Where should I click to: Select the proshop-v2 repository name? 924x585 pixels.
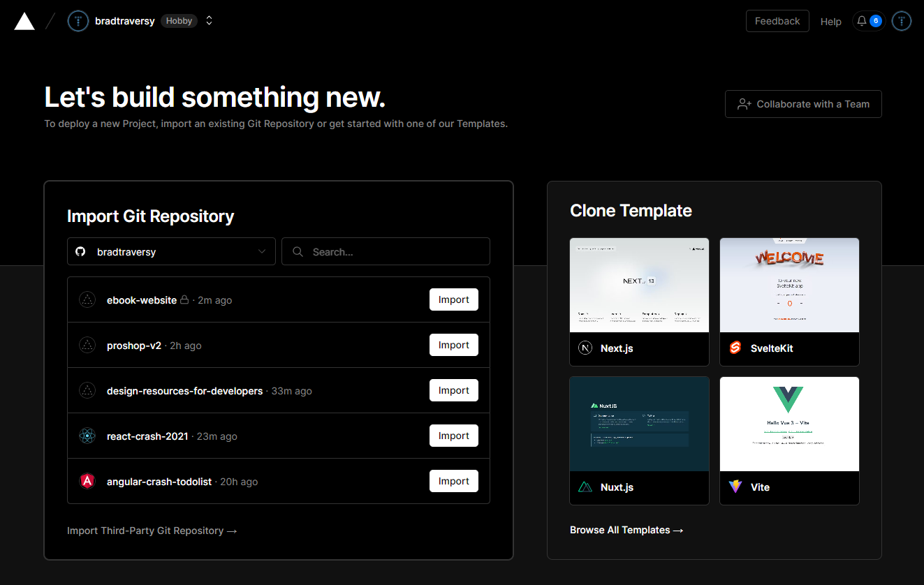134,346
